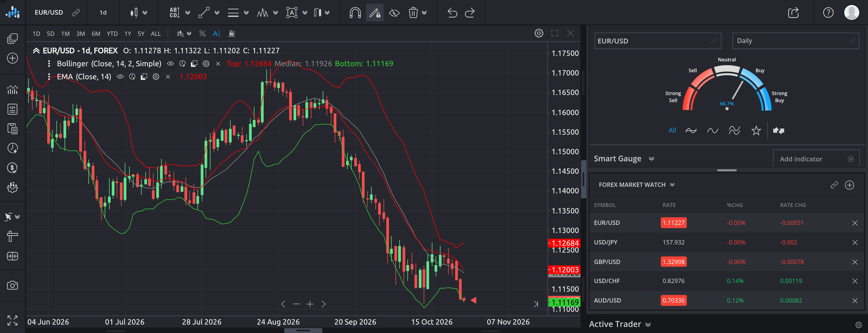Open the text annotation tool dropdown
The width and height of the screenshot is (868, 333).
187,13
